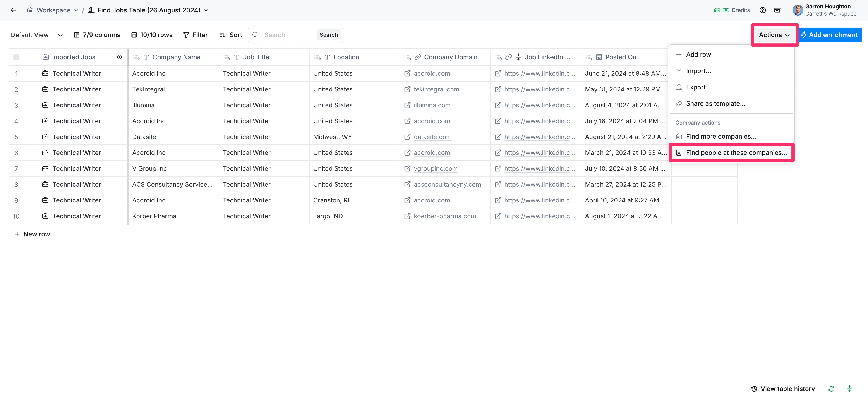Viewport: 868px width, 399px height.
Task: Click Garrett Houghton's profile avatar
Action: (x=798, y=10)
